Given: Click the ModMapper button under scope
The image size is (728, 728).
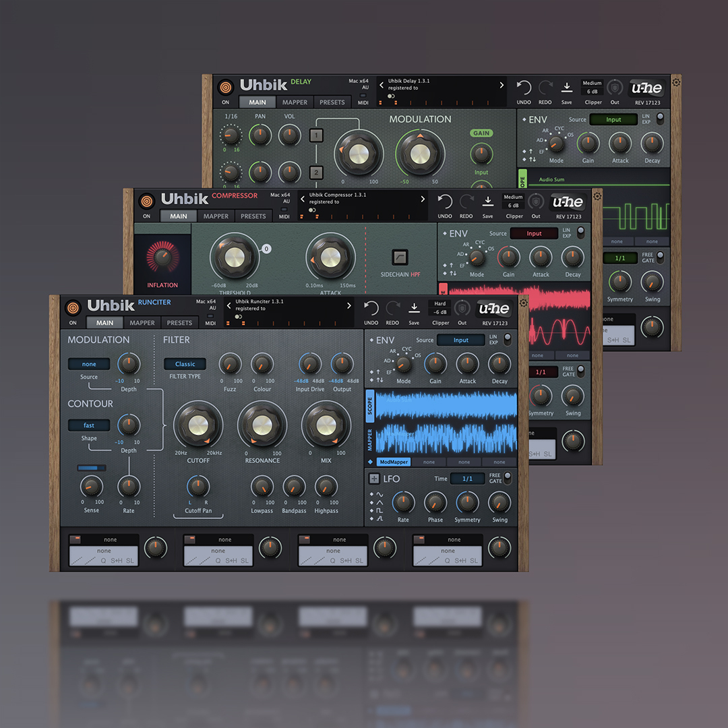Looking at the screenshot, I should pos(394,462).
